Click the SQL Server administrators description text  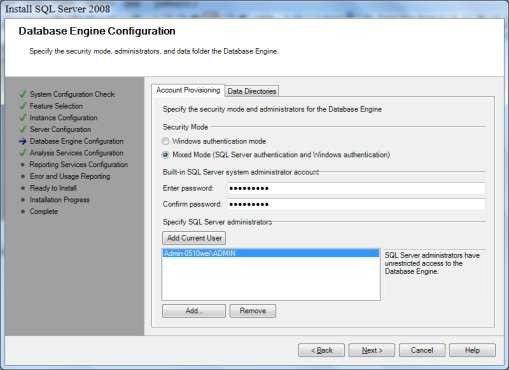click(432, 263)
